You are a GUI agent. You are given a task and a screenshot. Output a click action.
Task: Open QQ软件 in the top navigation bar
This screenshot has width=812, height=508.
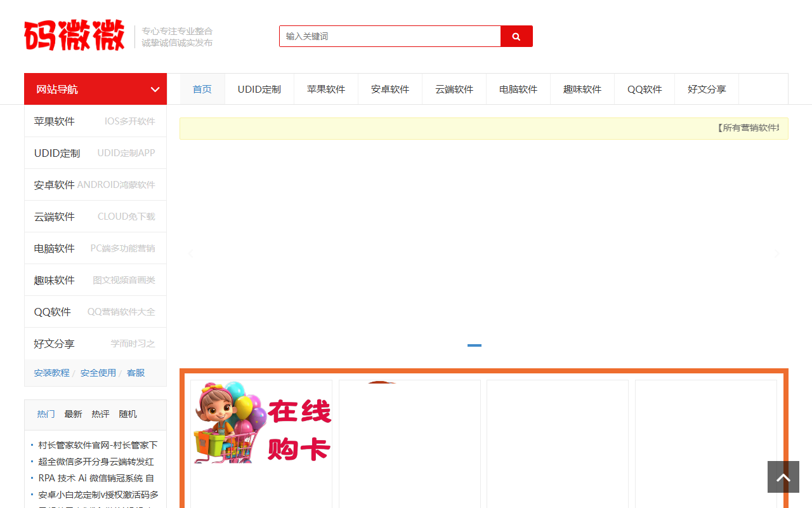tap(645, 89)
